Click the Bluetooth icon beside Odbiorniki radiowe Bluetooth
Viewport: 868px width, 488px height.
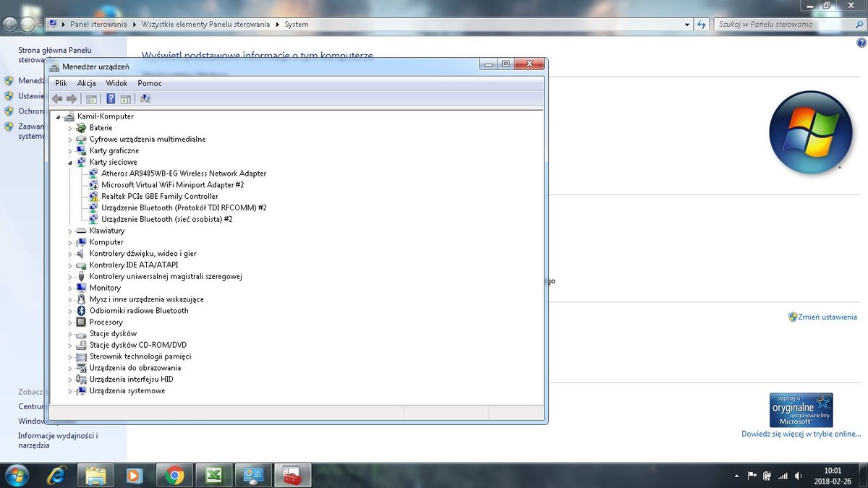click(81, 311)
